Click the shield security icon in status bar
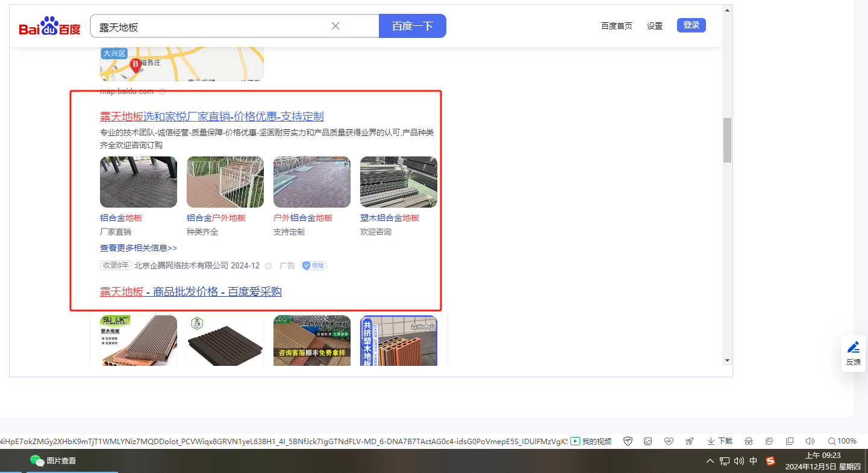 tap(628, 441)
